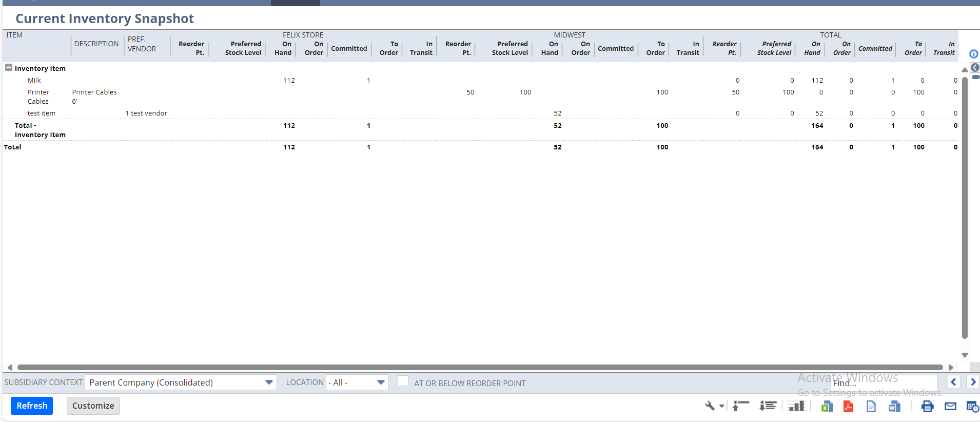This screenshot has height=422, width=980.
Task: Open the Location dropdown
Action: point(381,382)
